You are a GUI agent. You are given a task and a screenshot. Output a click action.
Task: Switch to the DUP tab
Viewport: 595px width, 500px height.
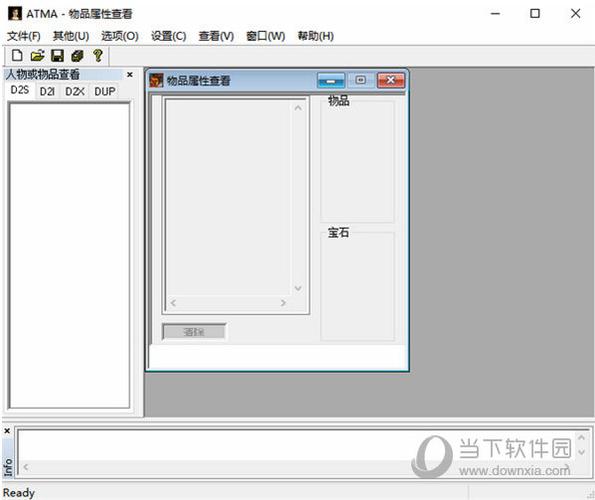click(104, 91)
